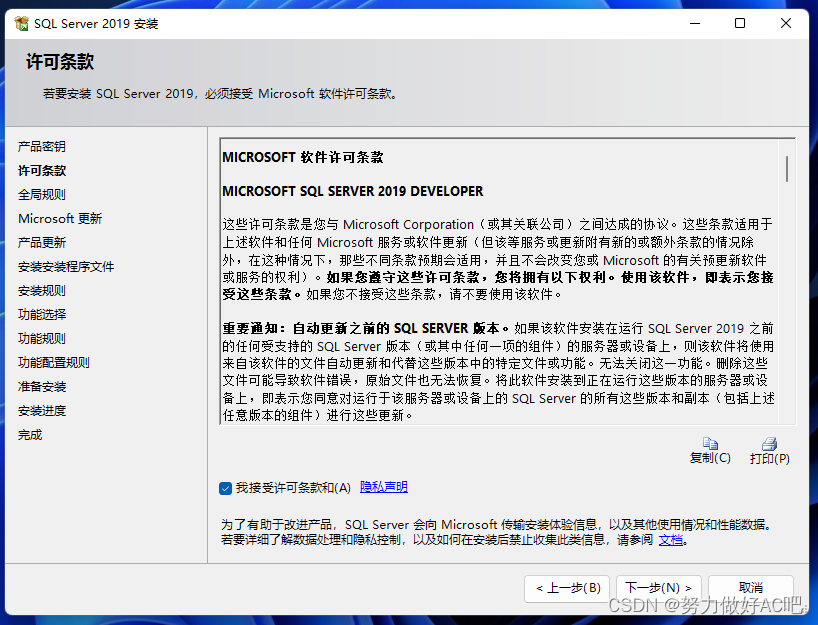Viewport: 818px width, 625px height.
Task: Select the 功能配置规则 step in sidebar
Action: tap(54, 363)
